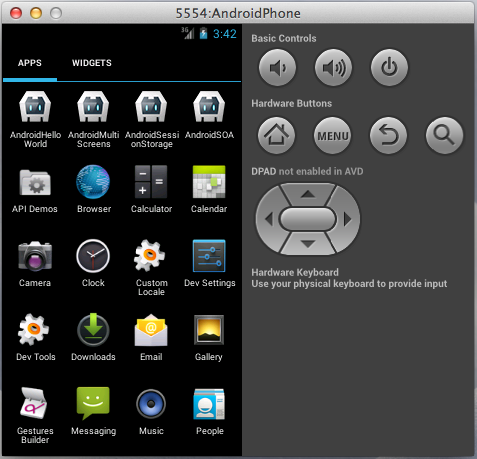Launch the AndroidMultiScreens app
477x459 pixels.
point(93,119)
